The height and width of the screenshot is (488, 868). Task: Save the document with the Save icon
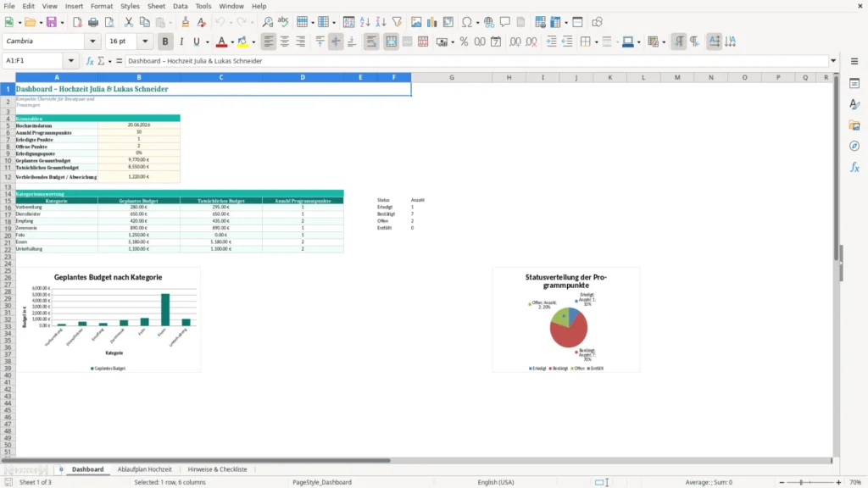(x=52, y=22)
